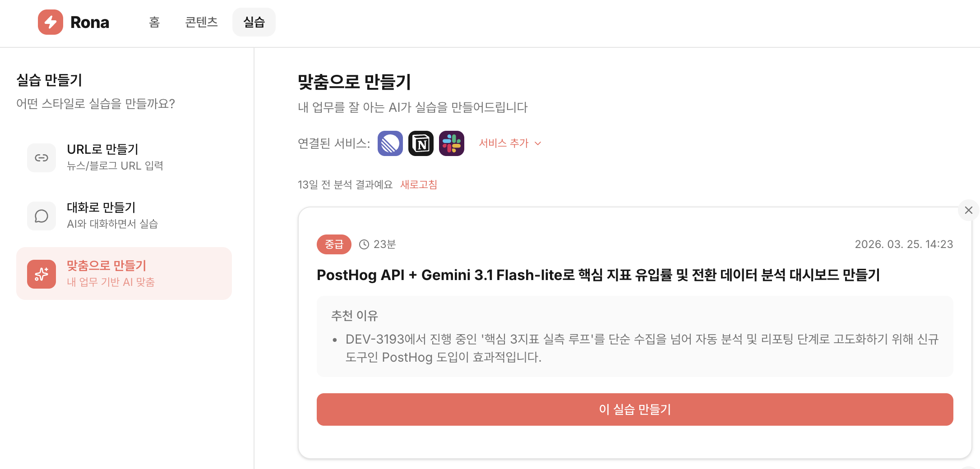Select the 실습 tab
The height and width of the screenshot is (469, 980).
click(254, 22)
